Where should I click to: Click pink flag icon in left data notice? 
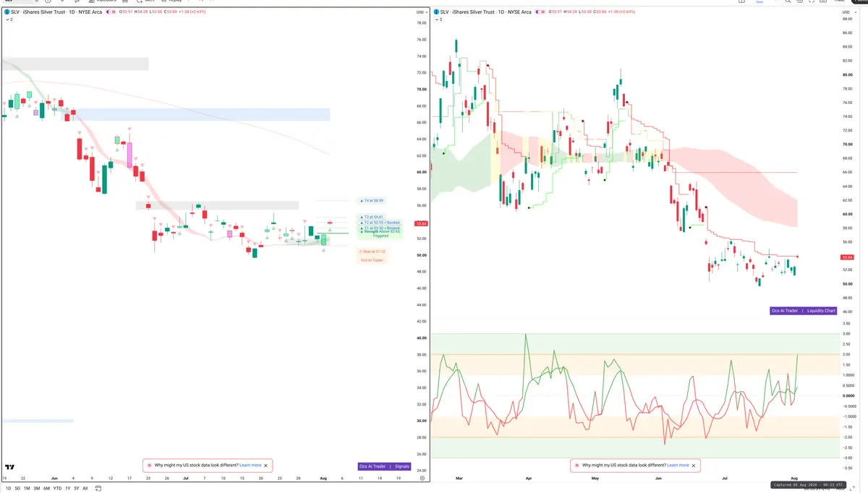coord(149,466)
